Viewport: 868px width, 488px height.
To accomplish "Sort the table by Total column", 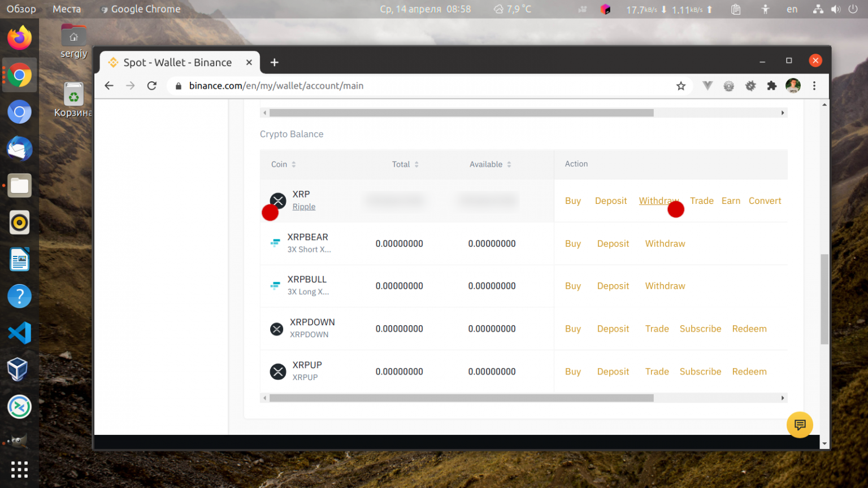I will 405,164.
